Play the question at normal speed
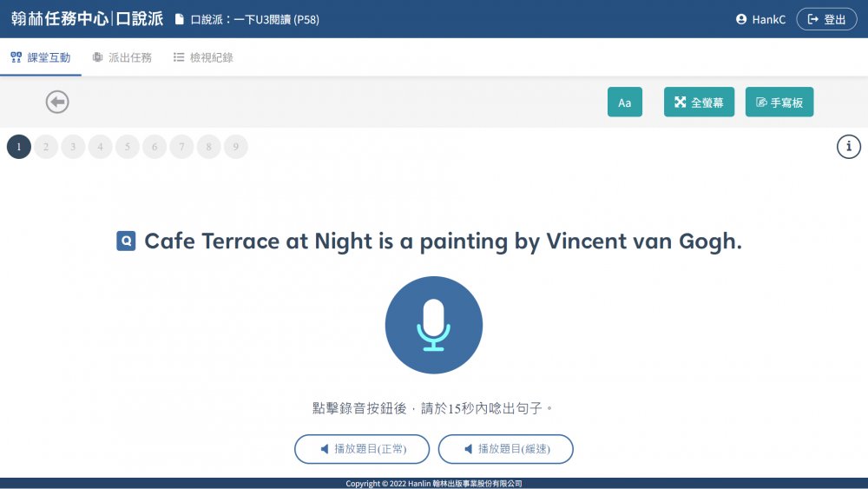868x489 pixels. click(362, 449)
